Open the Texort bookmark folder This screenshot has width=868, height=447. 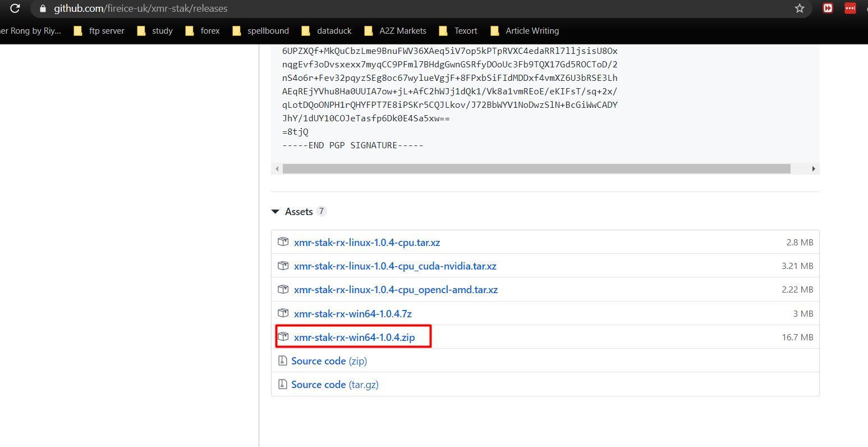click(458, 31)
